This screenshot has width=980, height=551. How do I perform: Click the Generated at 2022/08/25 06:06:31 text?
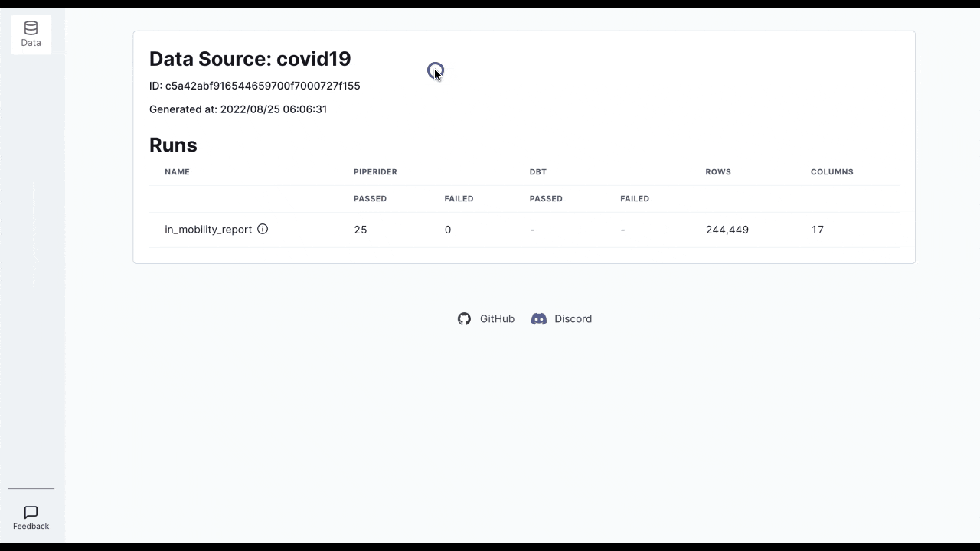[238, 109]
